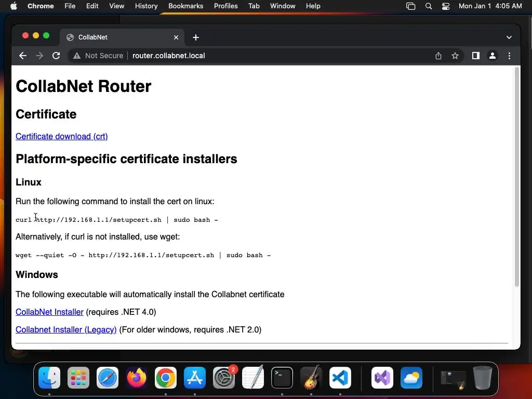Screen dimensions: 532x399
Task: Launch Firefox from the Dock
Action: click(137, 378)
